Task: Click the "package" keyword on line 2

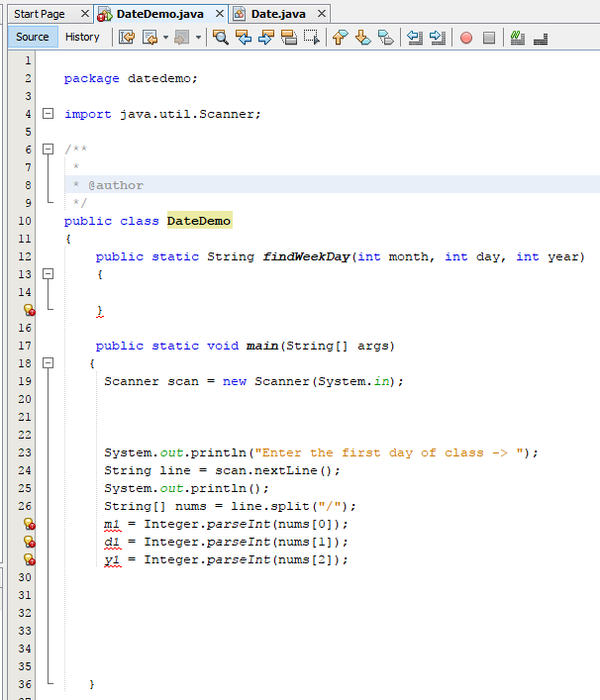Action: 91,78
